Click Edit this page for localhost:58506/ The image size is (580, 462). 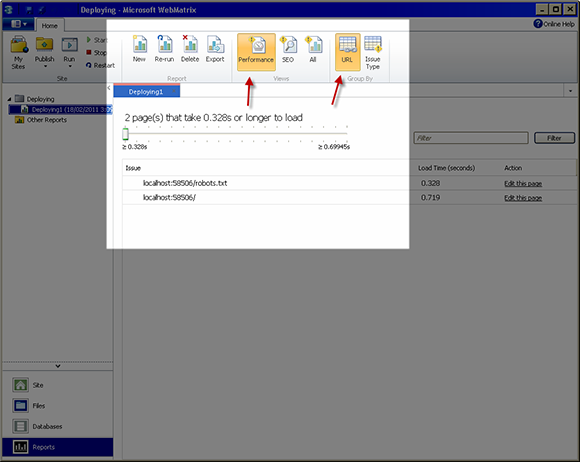(523, 198)
